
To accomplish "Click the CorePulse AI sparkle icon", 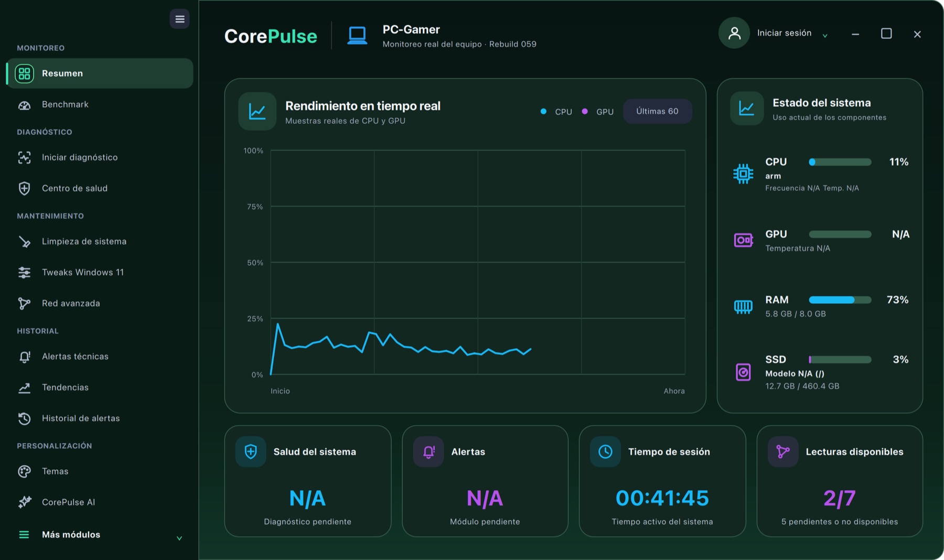I will (x=25, y=502).
